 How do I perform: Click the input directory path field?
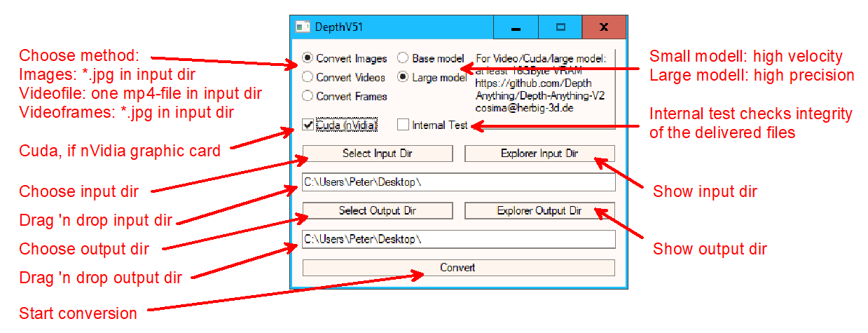(x=458, y=182)
